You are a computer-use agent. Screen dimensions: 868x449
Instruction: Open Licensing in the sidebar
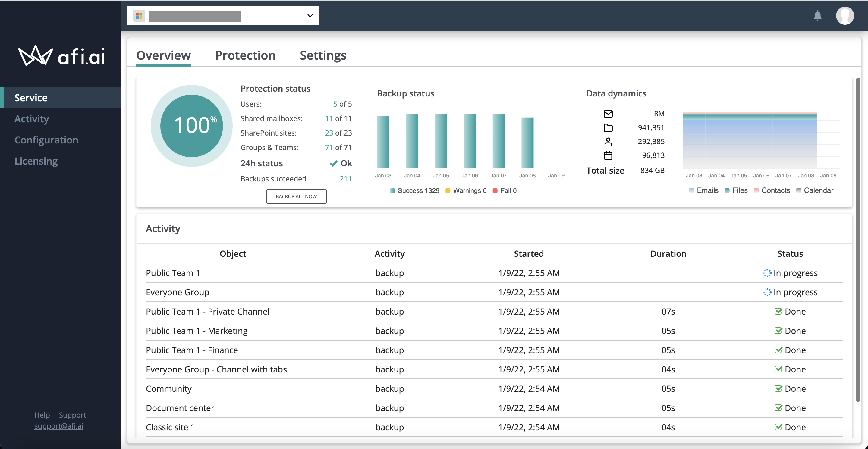click(x=36, y=161)
